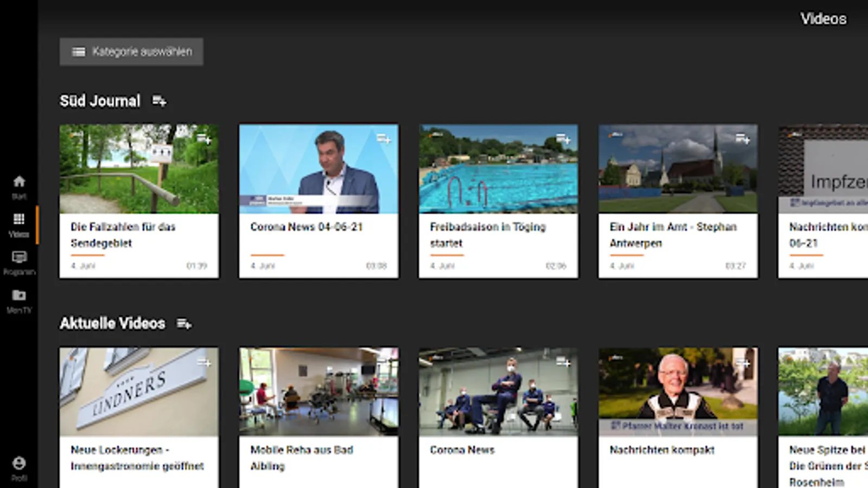Add Corona News 04-06-21 to playlist
The width and height of the screenshot is (868, 488).
point(384,139)
